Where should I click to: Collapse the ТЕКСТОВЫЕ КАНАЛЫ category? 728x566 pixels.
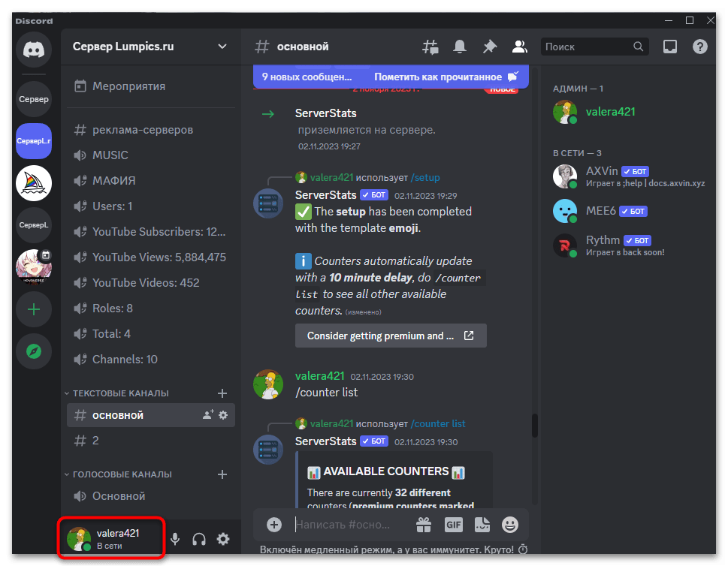pos(120,393)
